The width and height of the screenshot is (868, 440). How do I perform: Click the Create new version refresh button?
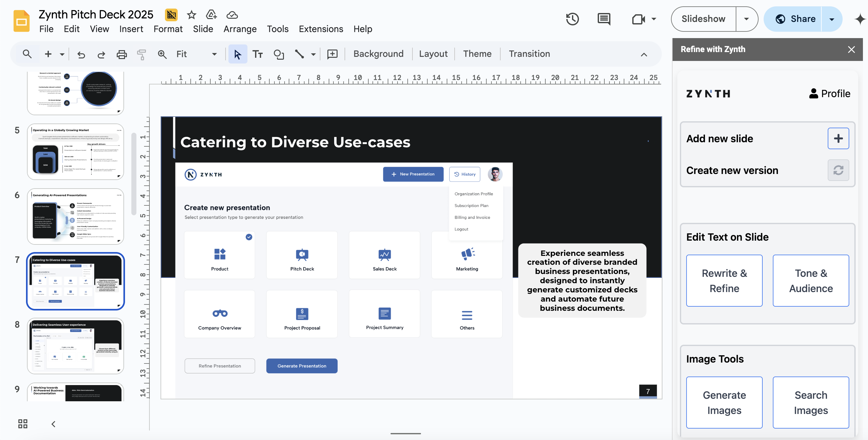point(838,170)
